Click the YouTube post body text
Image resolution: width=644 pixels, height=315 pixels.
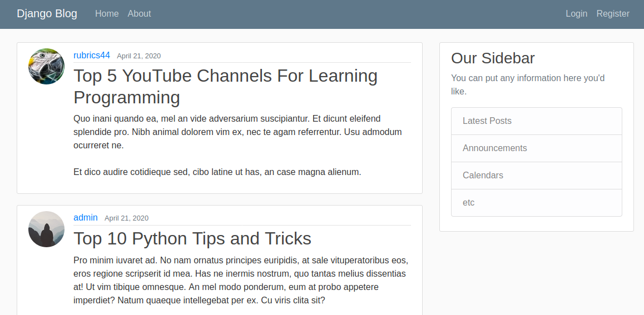(238, 145)
